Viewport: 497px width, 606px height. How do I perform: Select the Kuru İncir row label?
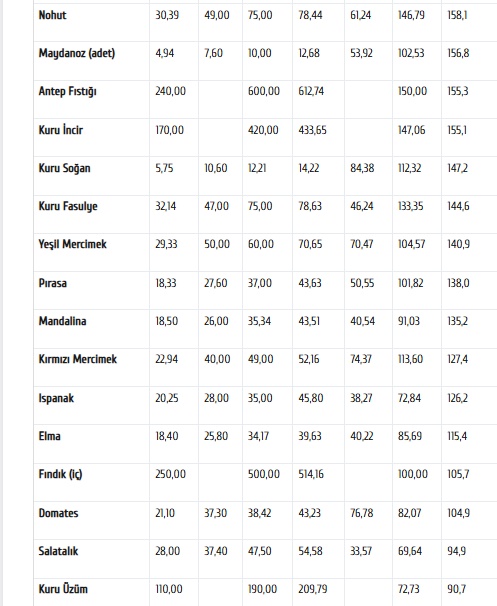click(61, 129)
